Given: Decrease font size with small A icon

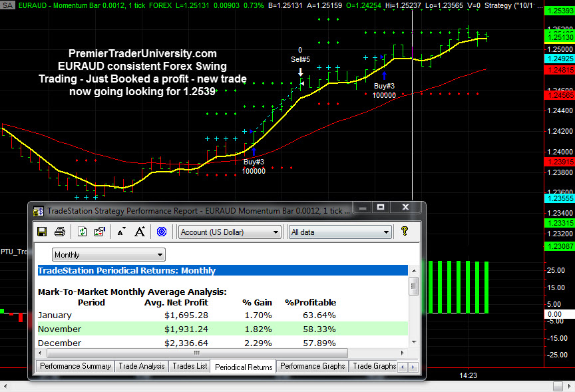Looking at the screenshot, I should pyautogui.click(x=121, y=232).
